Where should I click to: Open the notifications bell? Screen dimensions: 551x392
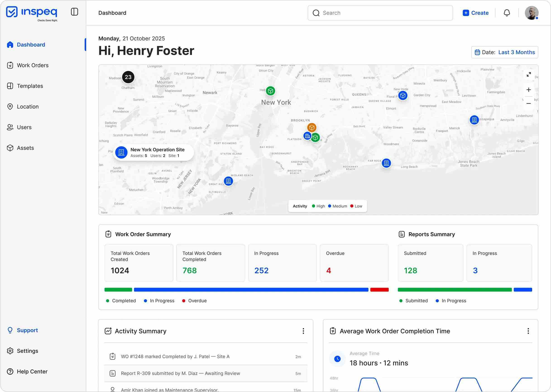pos(507,13)
